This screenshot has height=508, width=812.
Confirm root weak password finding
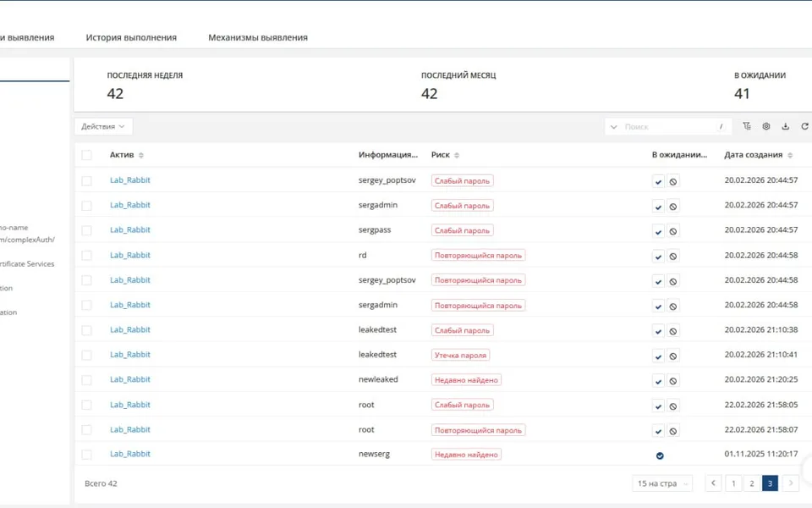click(658, 406)
